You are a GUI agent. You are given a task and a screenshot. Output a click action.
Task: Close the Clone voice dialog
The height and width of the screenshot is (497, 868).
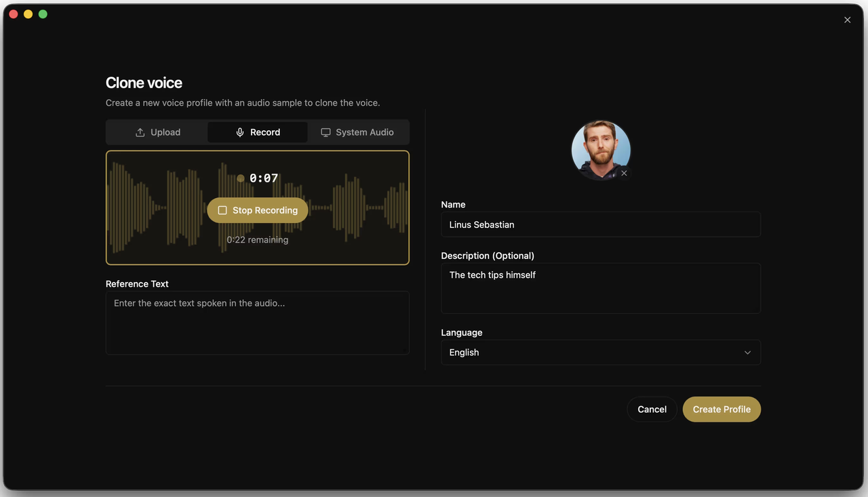(847, 20)
